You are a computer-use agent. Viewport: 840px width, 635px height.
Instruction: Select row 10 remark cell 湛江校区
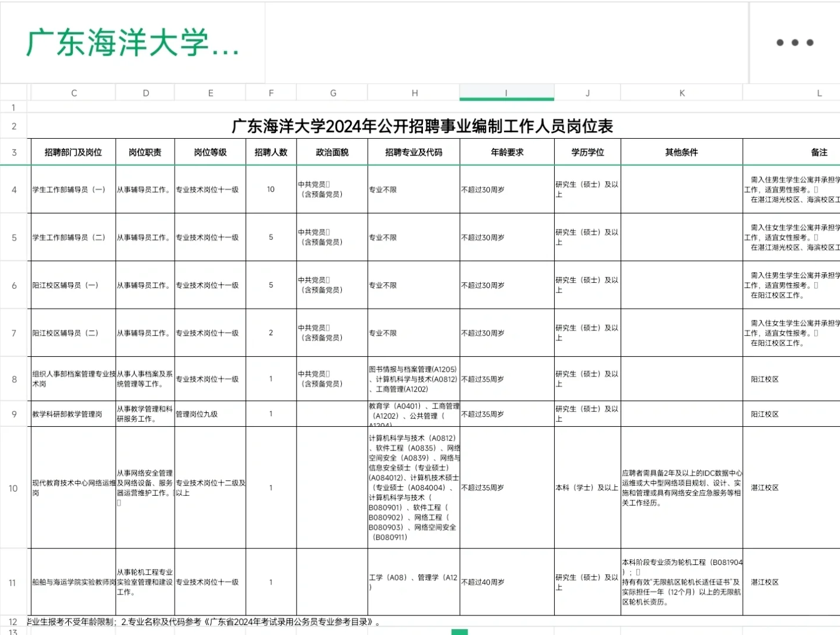pyautogui.click(x=791, y=488)
